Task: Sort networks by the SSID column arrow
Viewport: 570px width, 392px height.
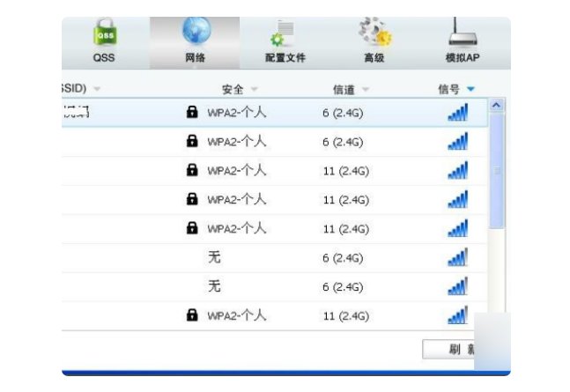Action: pyautogui.click(x=97, y=89)
